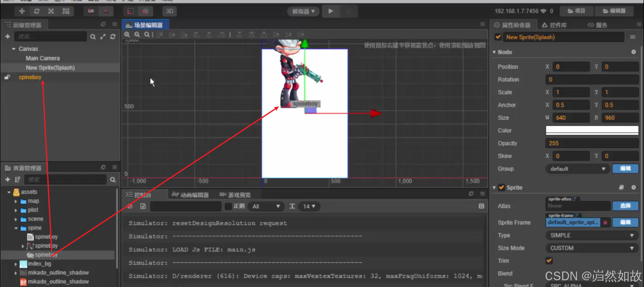Toggle the Trim checkbox
The height and width of the screenshot is (287, 644).
549,261
